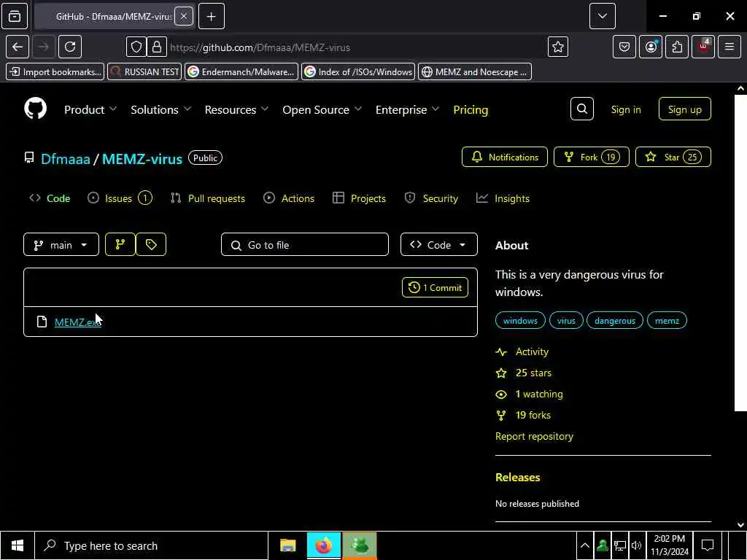Open the MEMZ.exe file link

pos(77,322)
